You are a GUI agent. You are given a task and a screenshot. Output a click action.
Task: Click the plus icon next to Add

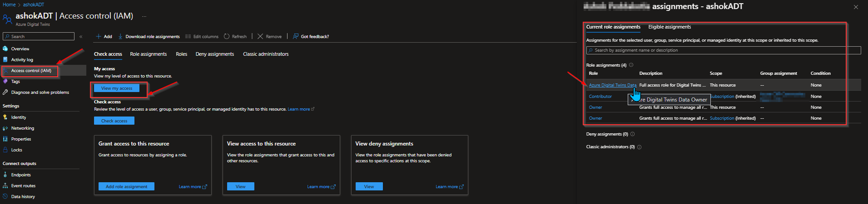(x=99, y=36)
